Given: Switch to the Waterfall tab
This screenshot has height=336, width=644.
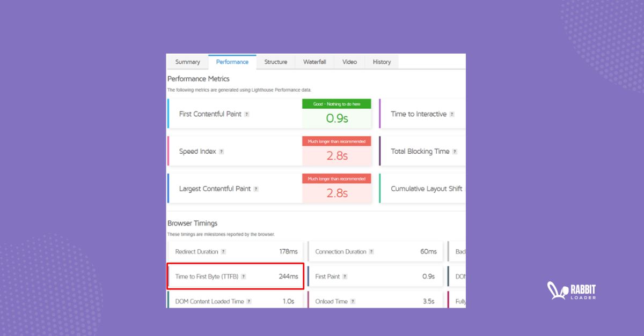Looking at the screenshot, I should click(314, 62).
